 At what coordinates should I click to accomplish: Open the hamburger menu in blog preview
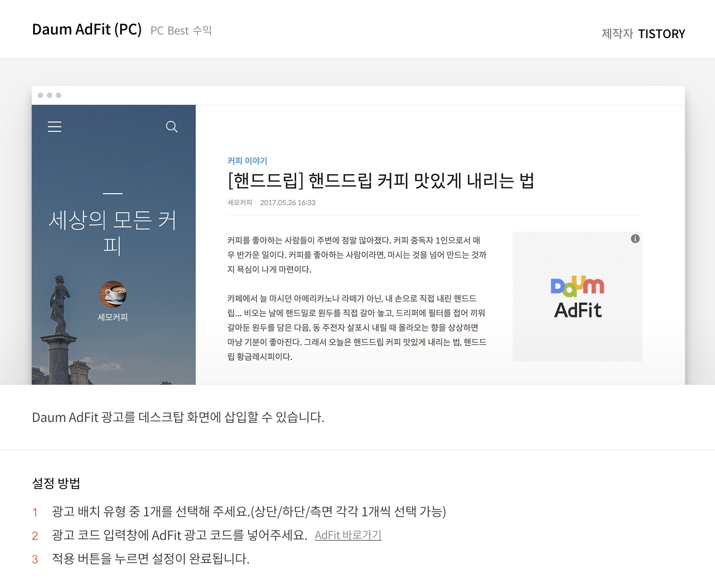(54, 127)
